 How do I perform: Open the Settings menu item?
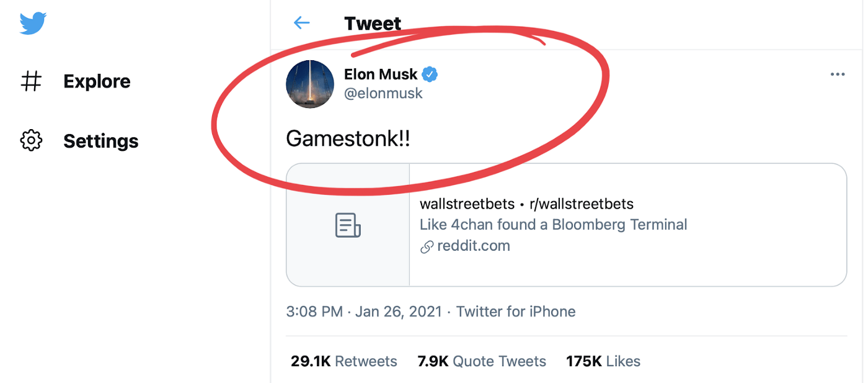pos(100,141)
